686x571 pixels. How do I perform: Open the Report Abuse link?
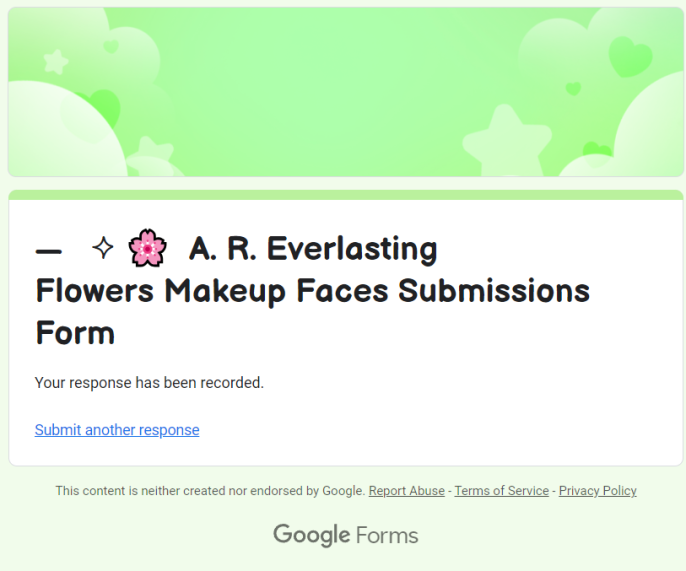[406, 491]
